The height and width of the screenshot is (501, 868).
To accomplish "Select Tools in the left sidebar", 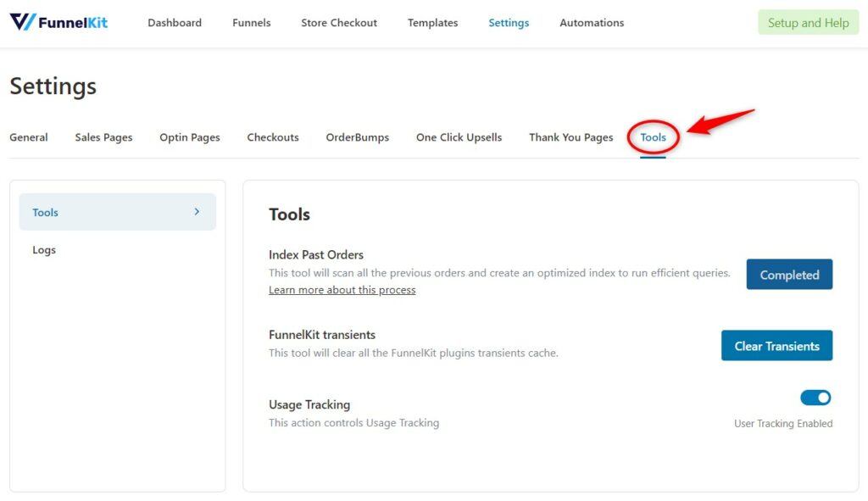I will (x=117, y=212).
